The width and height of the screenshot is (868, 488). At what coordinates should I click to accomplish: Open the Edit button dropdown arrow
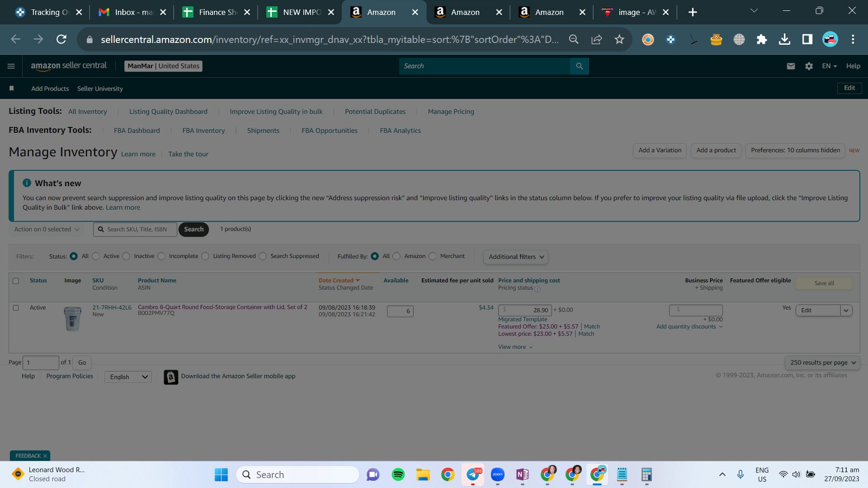(x=846, y=310)
